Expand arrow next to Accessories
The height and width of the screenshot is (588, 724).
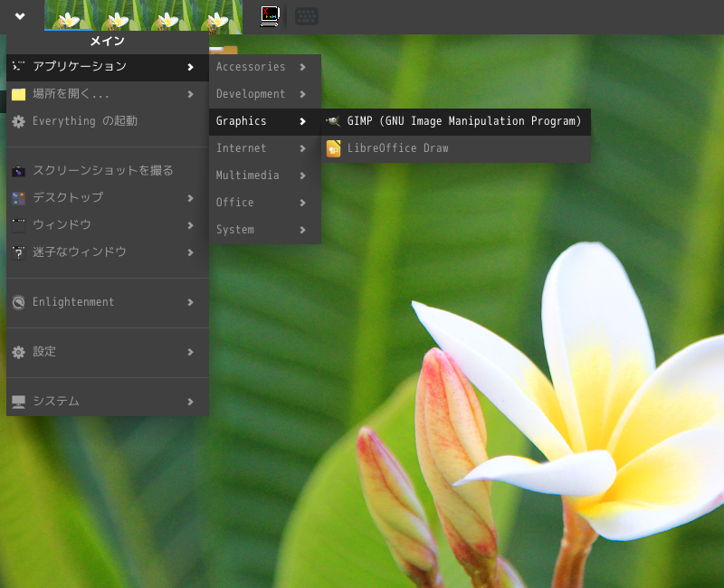point(302,67)
